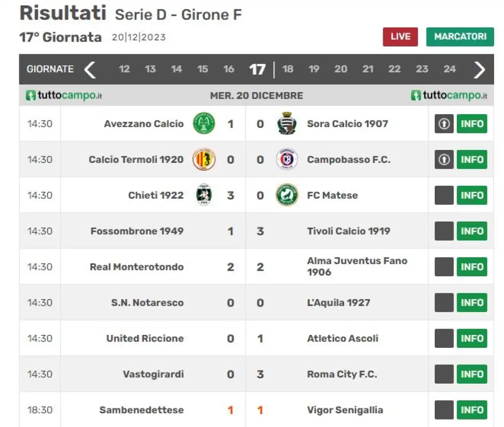Click the tuttocampo.it logo on the left
This screenshot has height=427, width=504.
pos(64,95)
